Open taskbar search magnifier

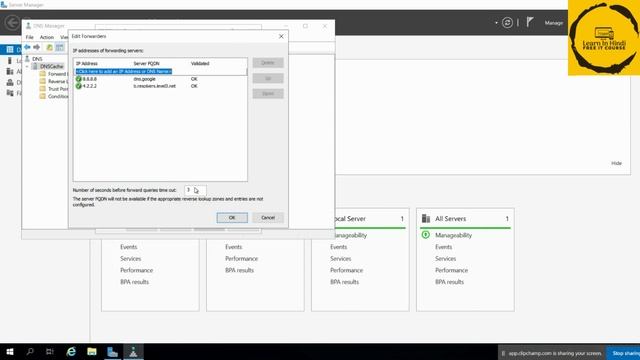pyautogui.click(x=30, y=352)
